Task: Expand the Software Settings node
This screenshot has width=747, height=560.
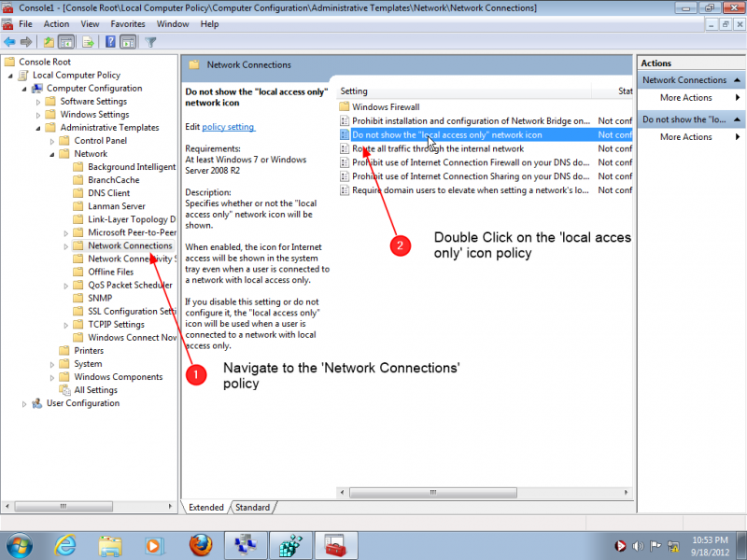Action: [38, 102]
